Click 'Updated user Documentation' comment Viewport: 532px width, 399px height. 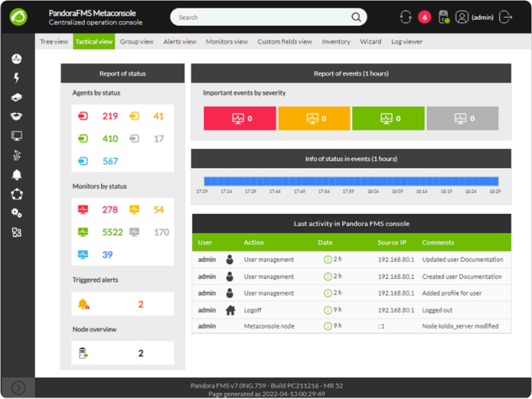(463, 259)
